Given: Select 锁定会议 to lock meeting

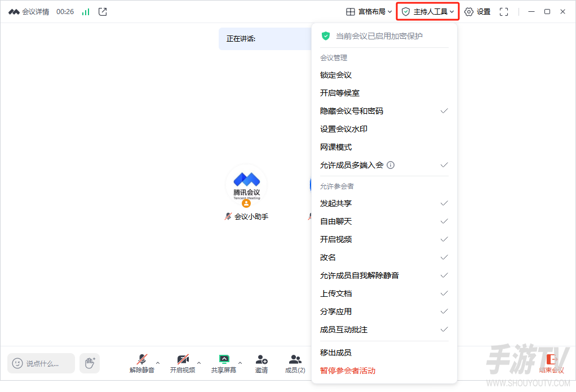Looking at the screenshot, I should (384, 75).
